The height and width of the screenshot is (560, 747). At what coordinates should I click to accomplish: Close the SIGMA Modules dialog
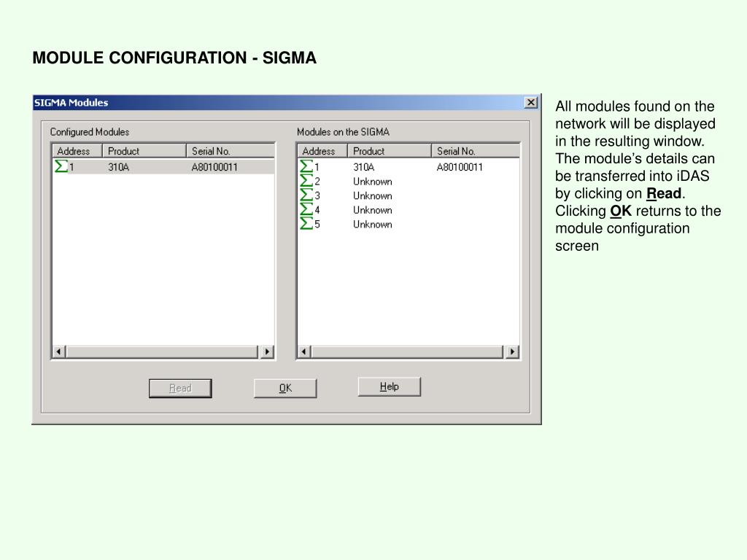(x=531, y=102)
